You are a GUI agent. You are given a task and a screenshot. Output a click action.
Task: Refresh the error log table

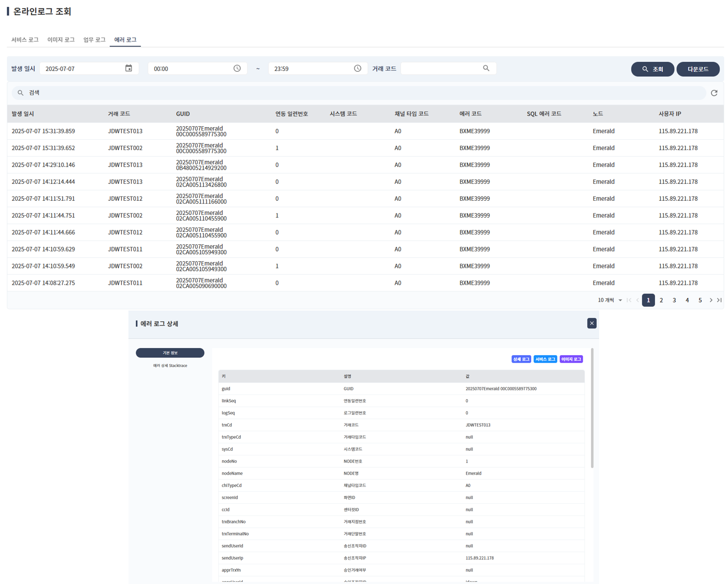pyautogui.click(x=714, y=93)
